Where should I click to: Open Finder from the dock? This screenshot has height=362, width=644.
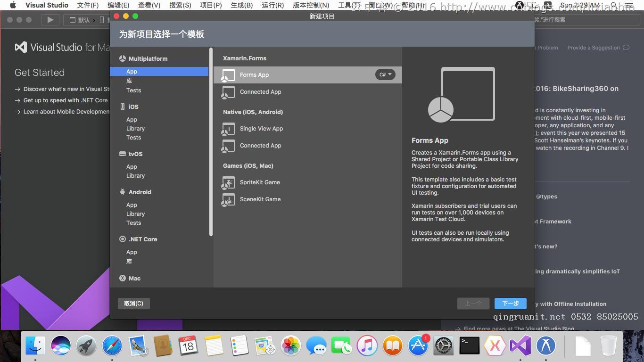[x=35, y=346]
